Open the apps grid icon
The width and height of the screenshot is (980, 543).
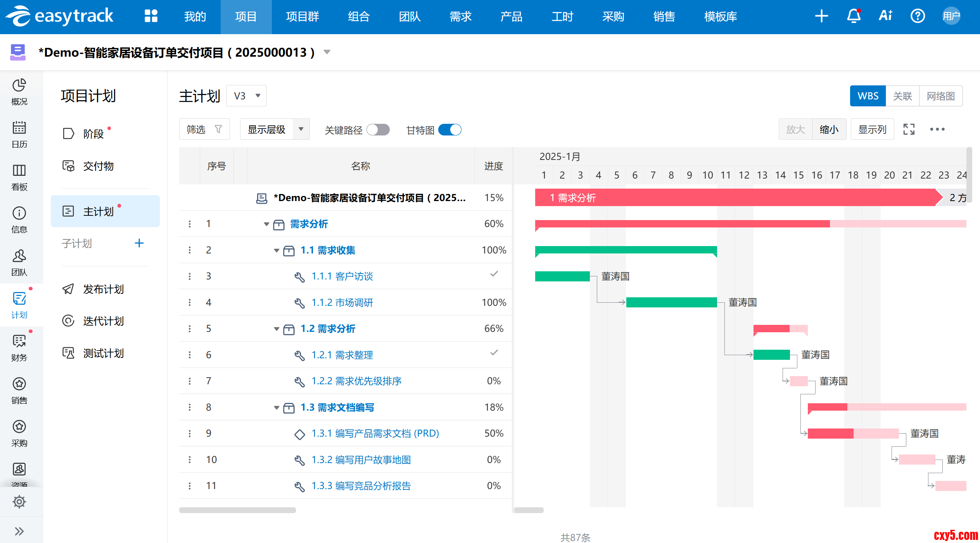pyautogui.click(x=151, y=16)
